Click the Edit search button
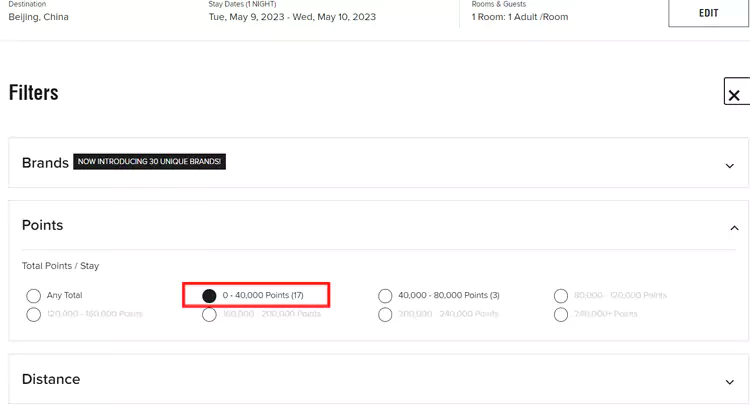The image size is (750, 410). (708, 13)
